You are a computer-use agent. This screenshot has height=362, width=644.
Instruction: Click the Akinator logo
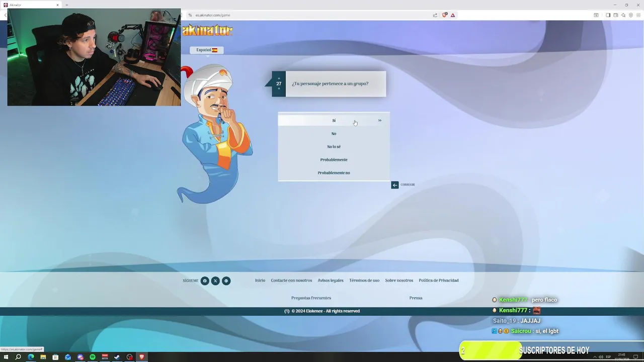coord(207,30)
